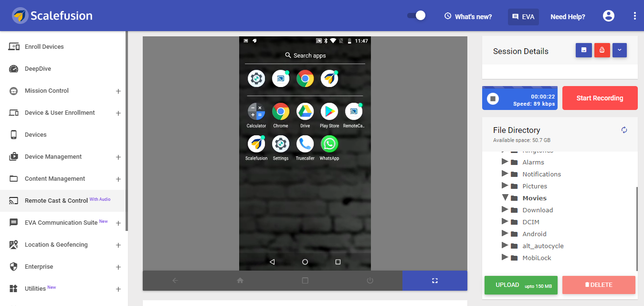The width and height of the screenshot is (644, 306).
Task: Expand Mission Control with its plus icon
Action: pyautogui.click(x=118, y=91)
